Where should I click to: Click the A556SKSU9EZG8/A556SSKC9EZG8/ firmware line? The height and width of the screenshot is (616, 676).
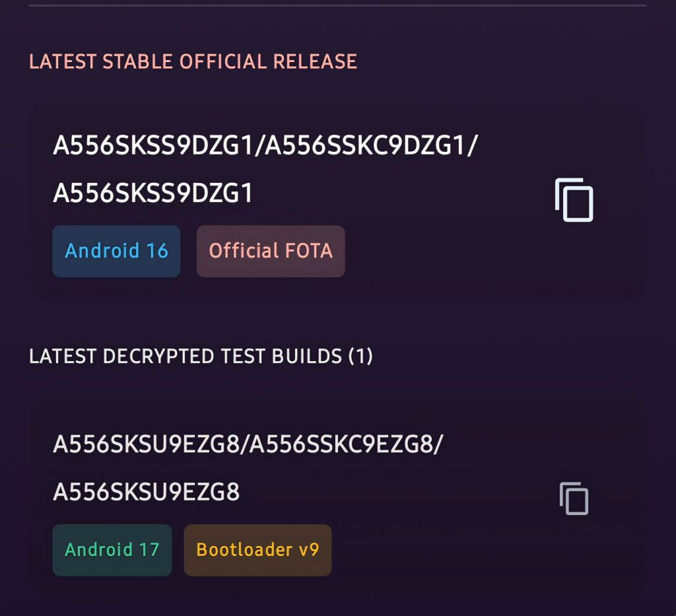coord(248,444)
